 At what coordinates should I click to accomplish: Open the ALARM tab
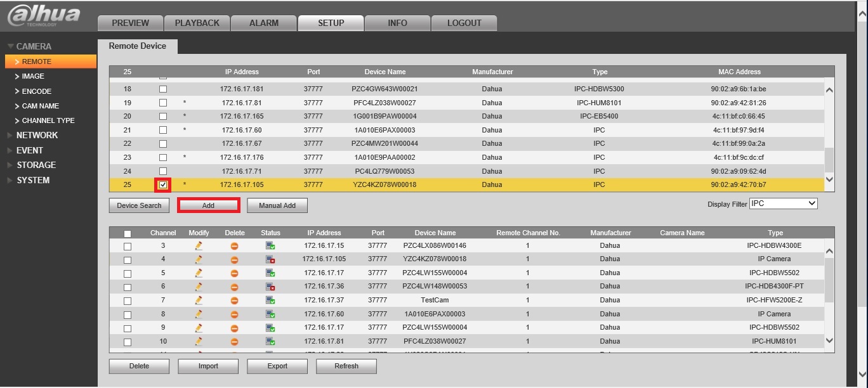[x=264, y=23]
